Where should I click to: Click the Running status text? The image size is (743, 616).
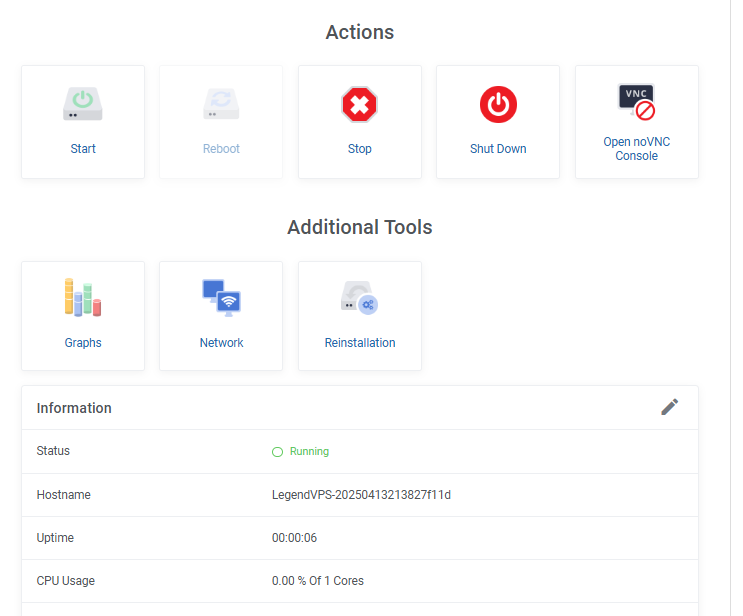click(309, 452)
